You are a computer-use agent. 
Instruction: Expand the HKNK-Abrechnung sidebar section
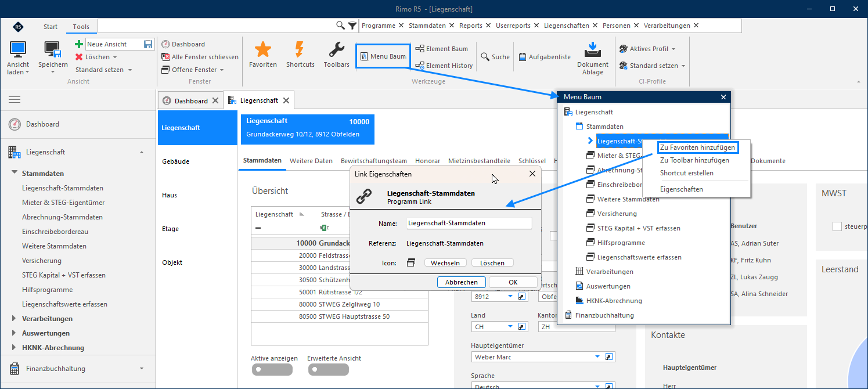(14, 348)
